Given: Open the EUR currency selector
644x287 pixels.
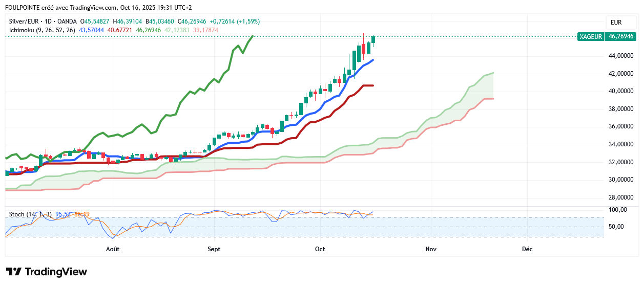Looking at the screenshot, I should coord(616,23).
